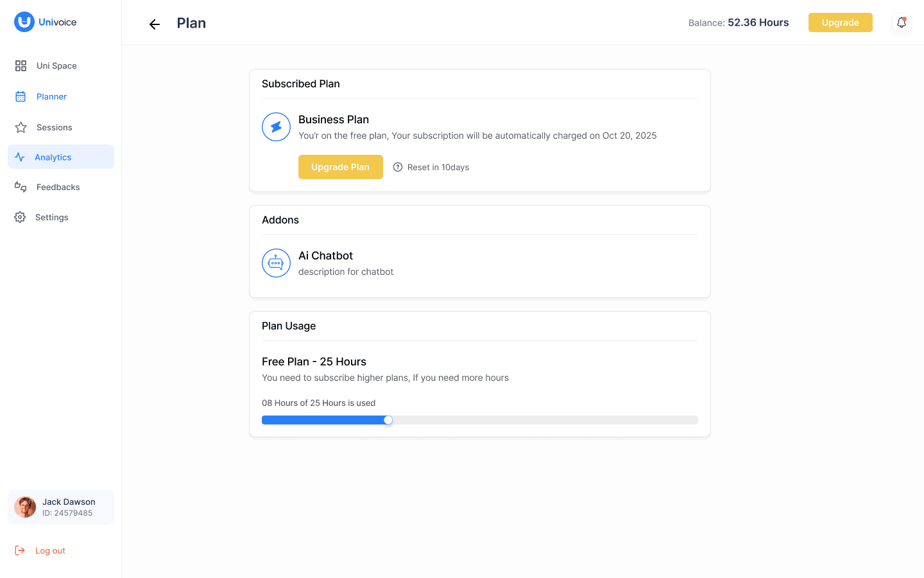Click the 'Ai Chatbot' addon title
Screen dimensions: 924x578
[x=326, y=256]
